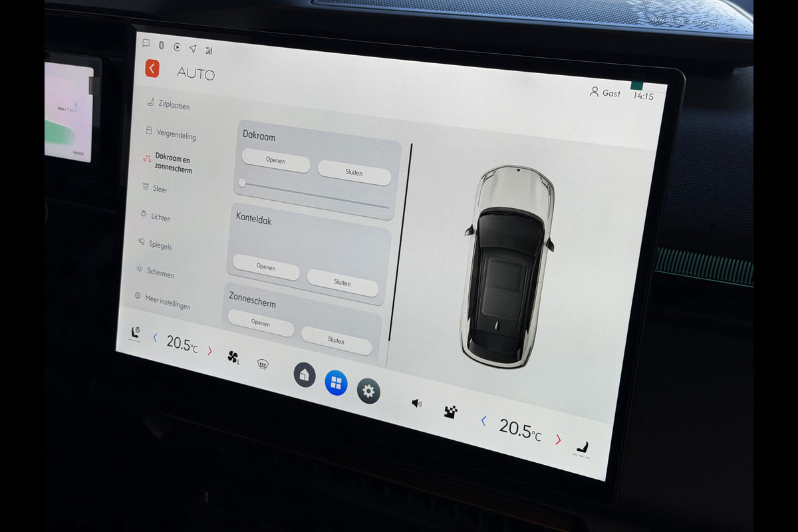Image resolution: width=798 pixels, height=532 pixels.
Task: Open driver seat heating icon
Action: (x=136, y=333)
